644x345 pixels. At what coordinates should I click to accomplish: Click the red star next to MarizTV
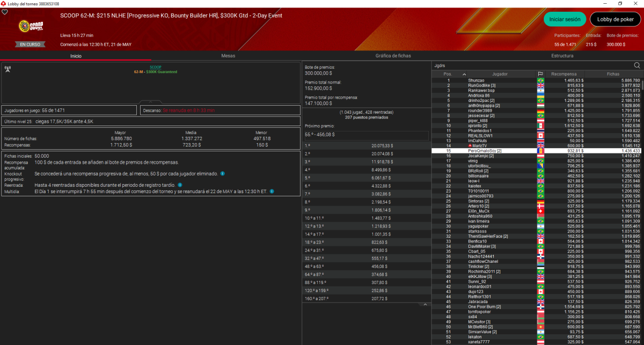[x=470, y=146]
